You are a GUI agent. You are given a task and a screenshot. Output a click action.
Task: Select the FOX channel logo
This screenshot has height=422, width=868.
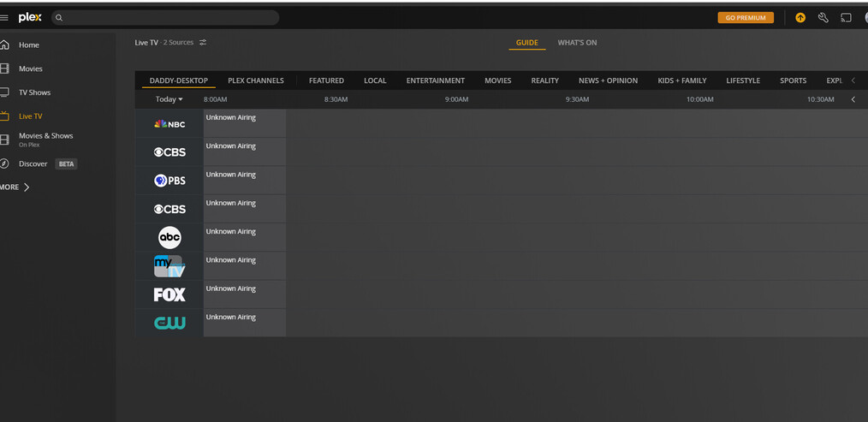(x=169, y=294)
